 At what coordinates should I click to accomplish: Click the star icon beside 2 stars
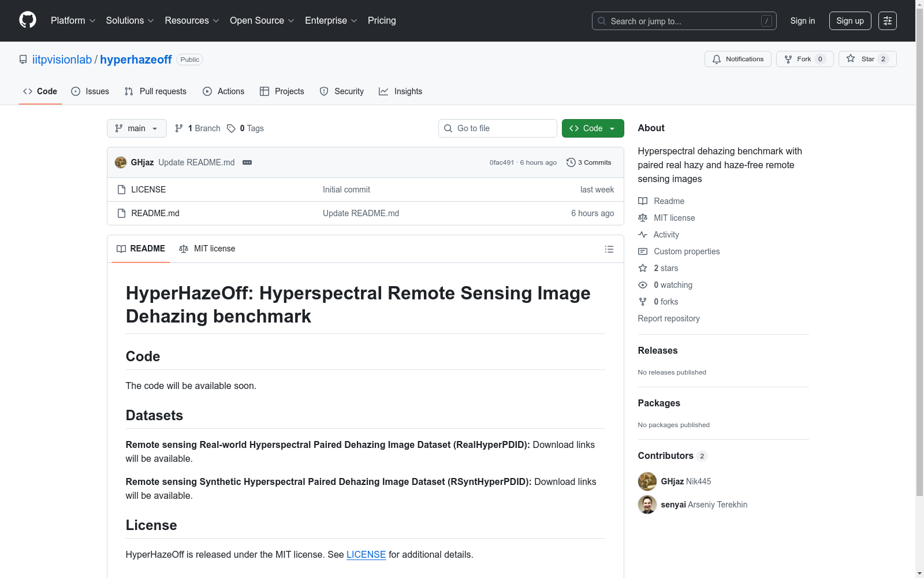click(x=643, y=268)
